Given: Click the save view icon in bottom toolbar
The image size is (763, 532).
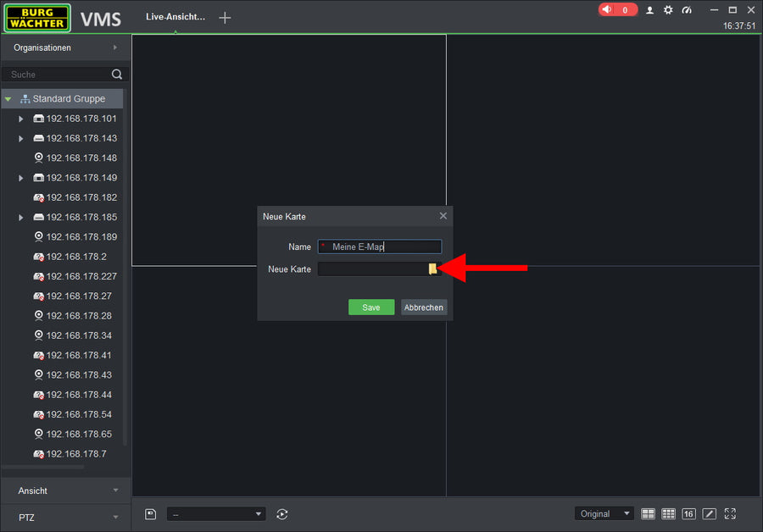Looking at the screenshot, I should pos(150,514).
